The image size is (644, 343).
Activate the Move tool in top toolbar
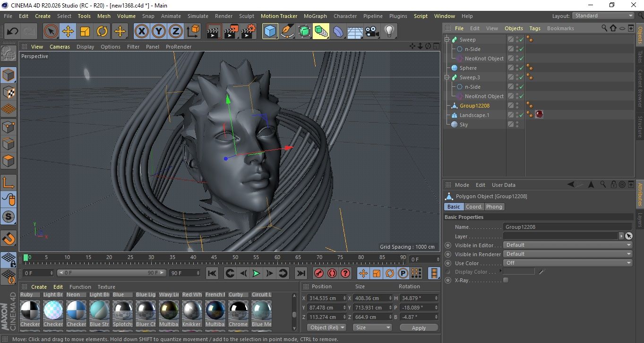68,32
